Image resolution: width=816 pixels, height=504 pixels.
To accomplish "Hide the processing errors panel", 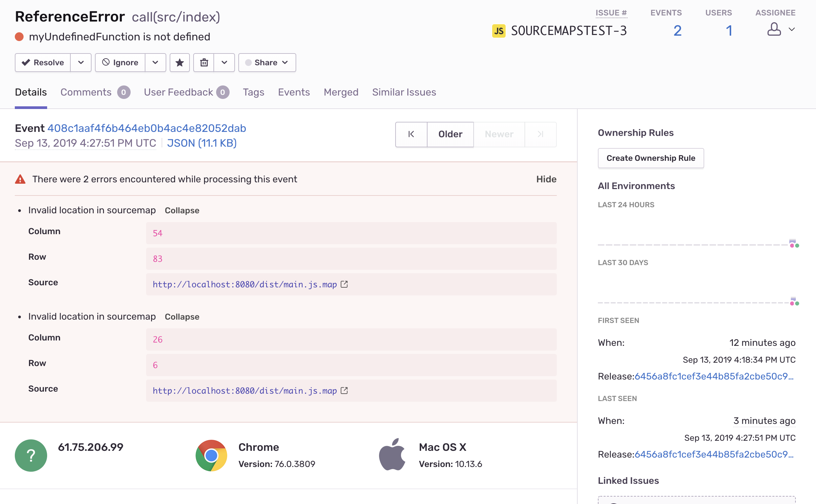I will (x=546, y=179).
